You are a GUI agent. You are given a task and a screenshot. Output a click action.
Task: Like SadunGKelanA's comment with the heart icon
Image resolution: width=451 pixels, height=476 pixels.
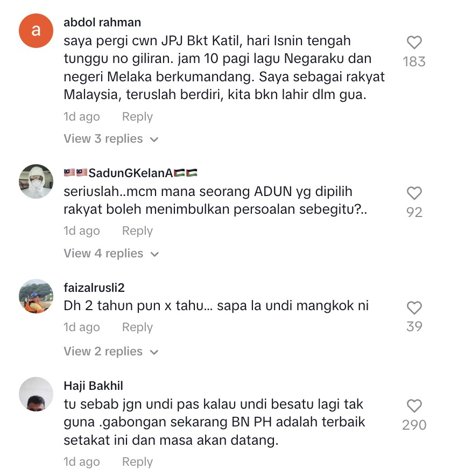(x=414, y=193)
